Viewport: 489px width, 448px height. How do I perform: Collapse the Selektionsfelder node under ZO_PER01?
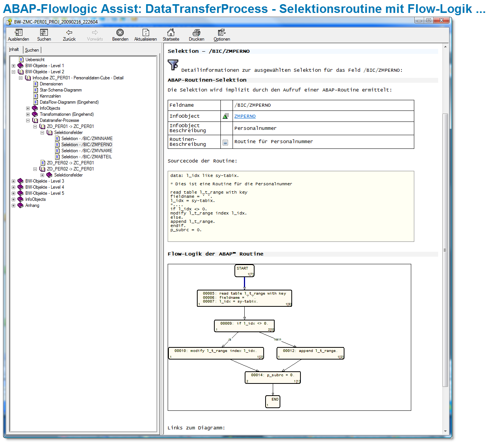pos(42,133)
